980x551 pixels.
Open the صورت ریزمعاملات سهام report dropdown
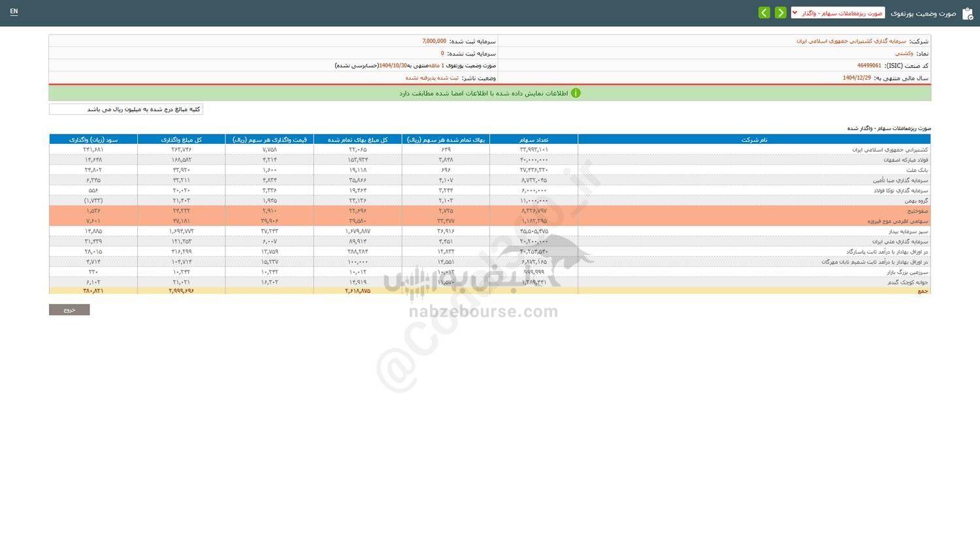pyautogui.click(x=838, y=13)
